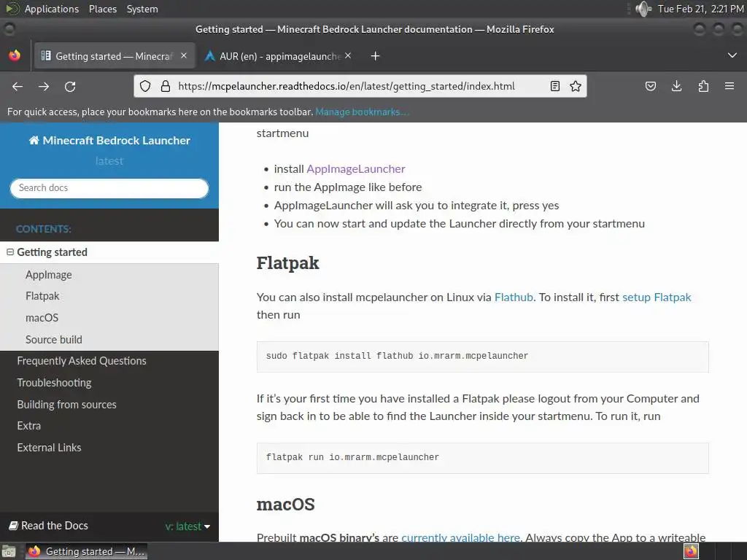Open the tracking protection shield icon
The height and width of the screenshot is (560, 747).
(x=145, y=86)
